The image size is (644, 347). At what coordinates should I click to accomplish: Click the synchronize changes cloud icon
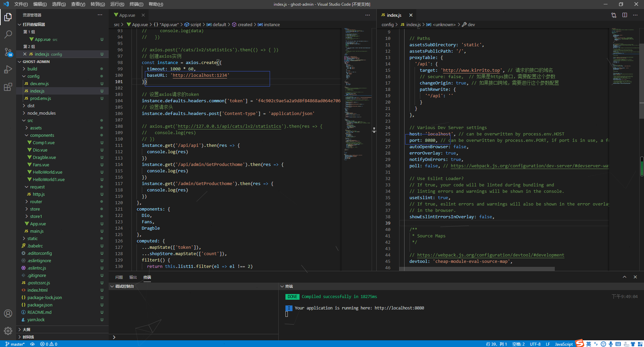click(x=33, y=344)
